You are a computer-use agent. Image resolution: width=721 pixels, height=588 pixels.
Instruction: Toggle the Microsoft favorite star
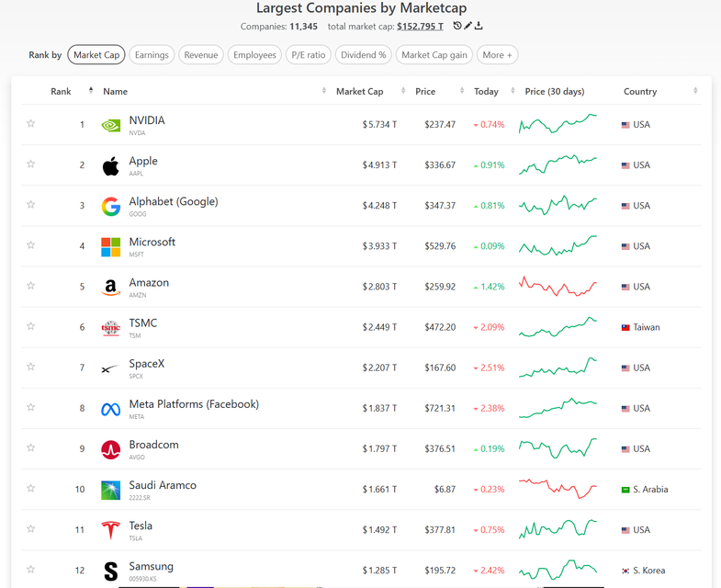[x=31, y=244]
